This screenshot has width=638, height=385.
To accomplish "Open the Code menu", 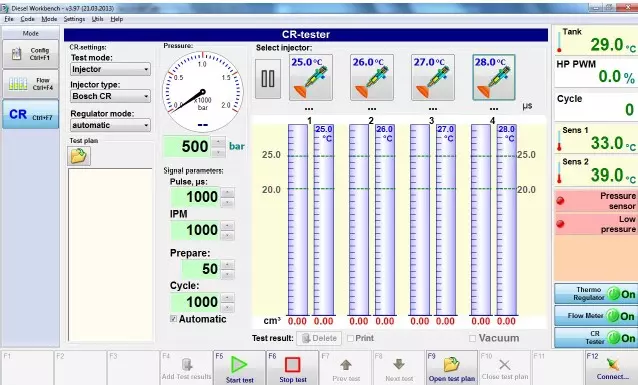I will (27, 19).
